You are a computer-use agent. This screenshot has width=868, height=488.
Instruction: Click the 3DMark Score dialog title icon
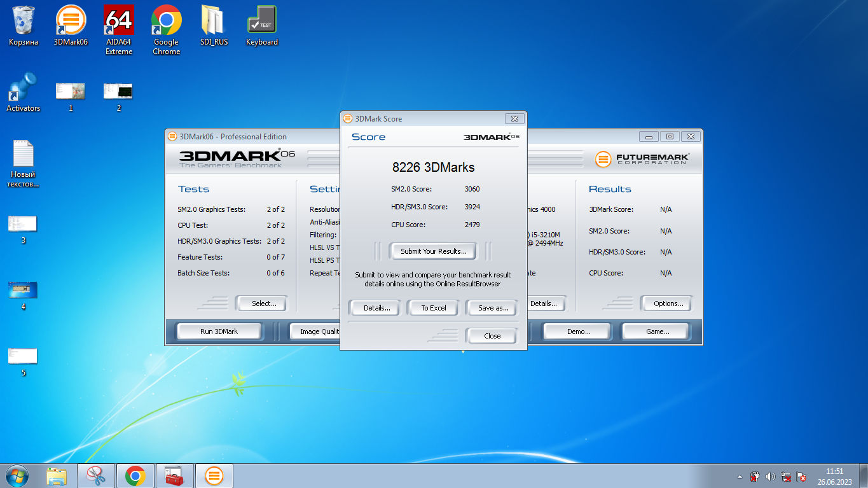pyautogui.click(x=347, y=118)
